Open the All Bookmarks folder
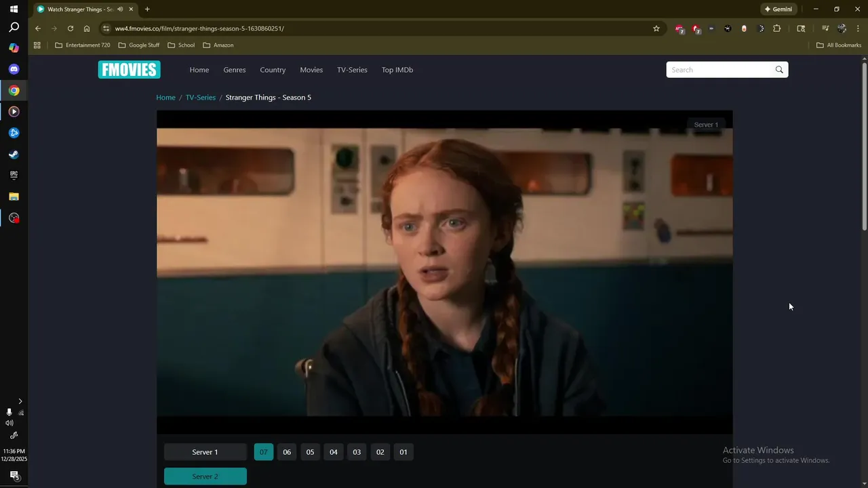Viewport: 868px width, 488px height. (x=839, y=45)
